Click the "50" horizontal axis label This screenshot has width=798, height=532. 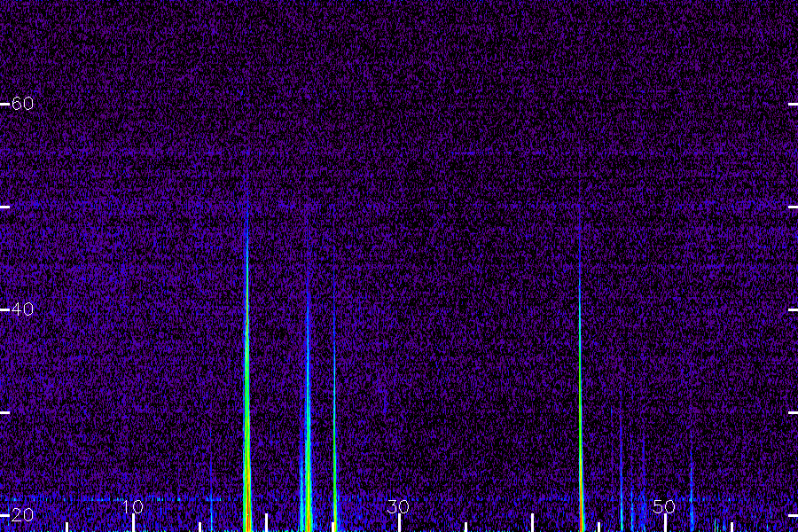click(664, 507)
